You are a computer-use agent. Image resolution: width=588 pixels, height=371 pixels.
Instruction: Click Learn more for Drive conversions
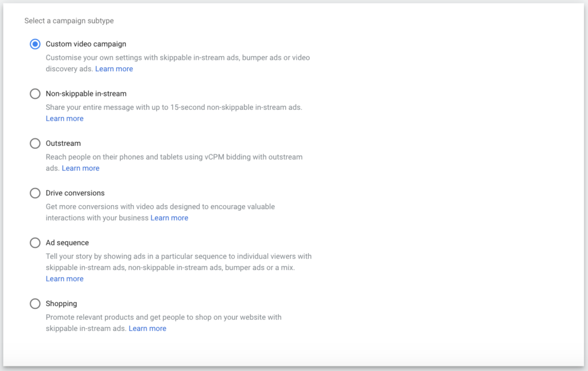(x=169, y=218)
